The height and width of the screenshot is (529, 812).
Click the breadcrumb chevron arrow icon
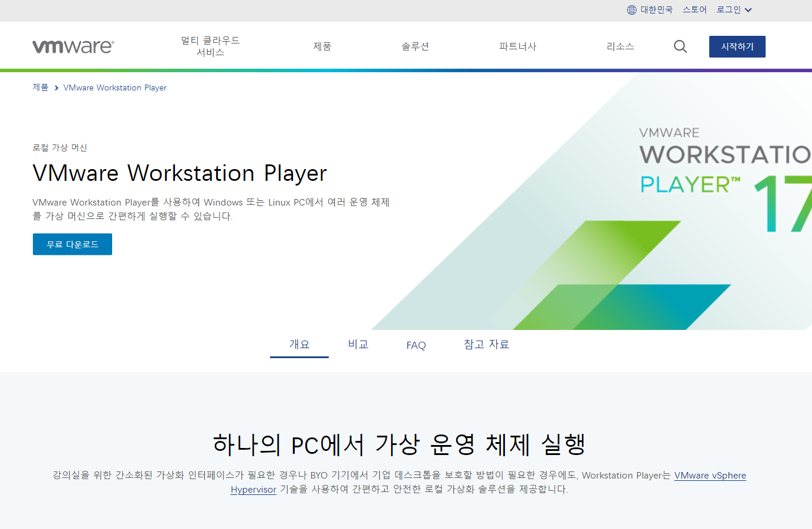coord(56,88)
